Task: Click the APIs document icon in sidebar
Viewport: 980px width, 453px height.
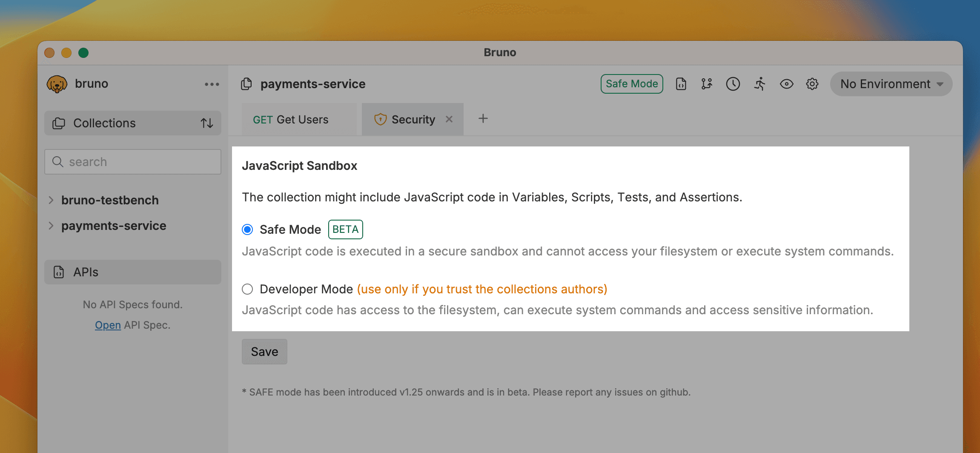Action: 59,272
